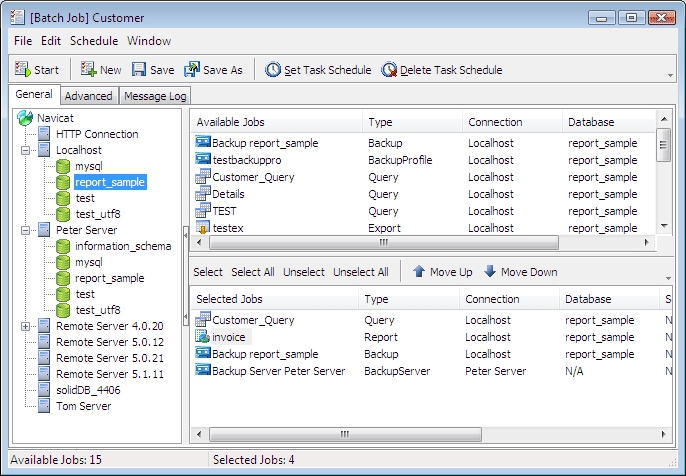Click the batch job window title icon
Screen dimensions: 686x476
coord(17,18)
